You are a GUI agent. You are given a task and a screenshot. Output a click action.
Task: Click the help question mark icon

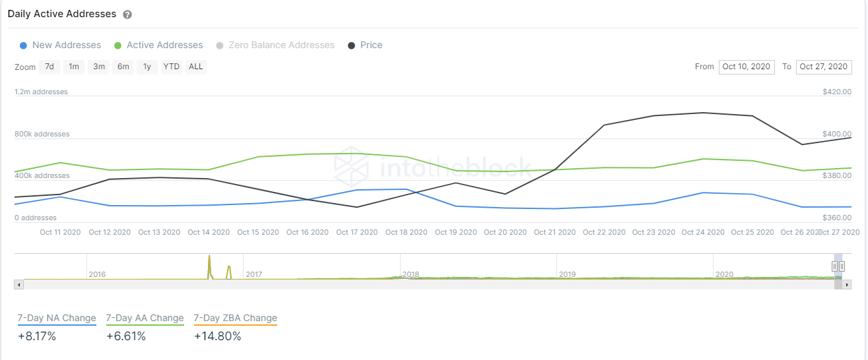[x=127, y=15]
